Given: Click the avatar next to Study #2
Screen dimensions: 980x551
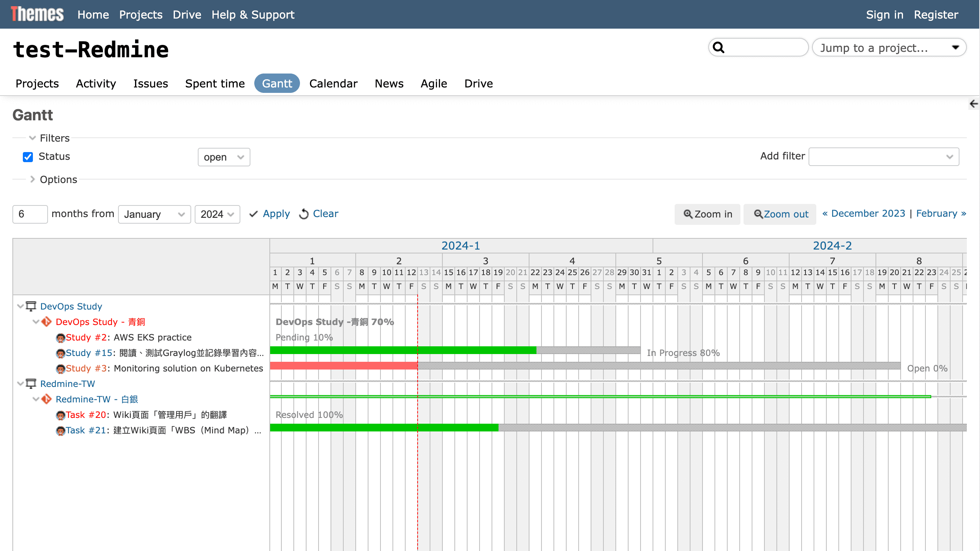Looking at the screenshot, I should 60,338.
